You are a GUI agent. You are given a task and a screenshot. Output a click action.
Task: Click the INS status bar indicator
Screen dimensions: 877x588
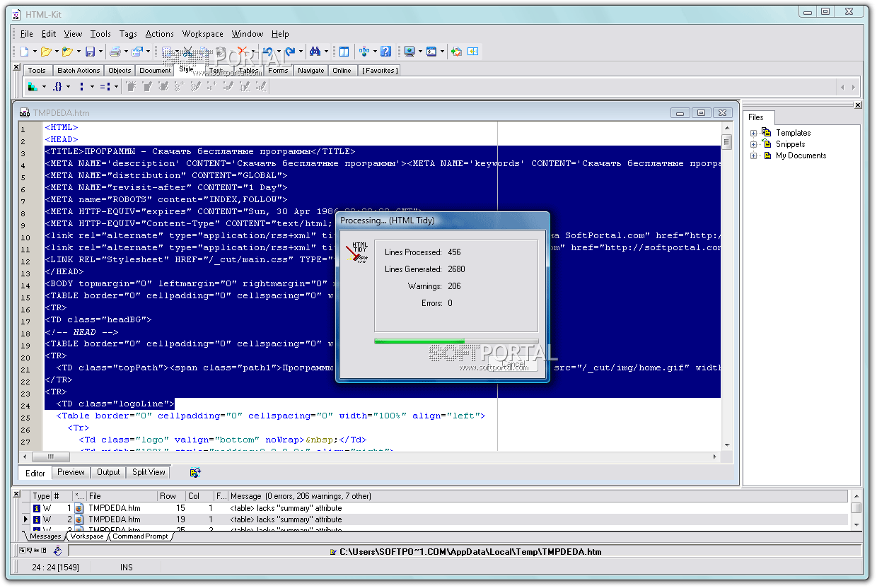pos(127,568)
